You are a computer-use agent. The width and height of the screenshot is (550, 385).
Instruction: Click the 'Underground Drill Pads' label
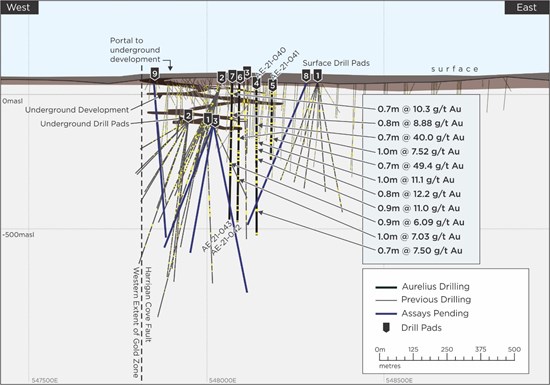[x=85, y=124]
